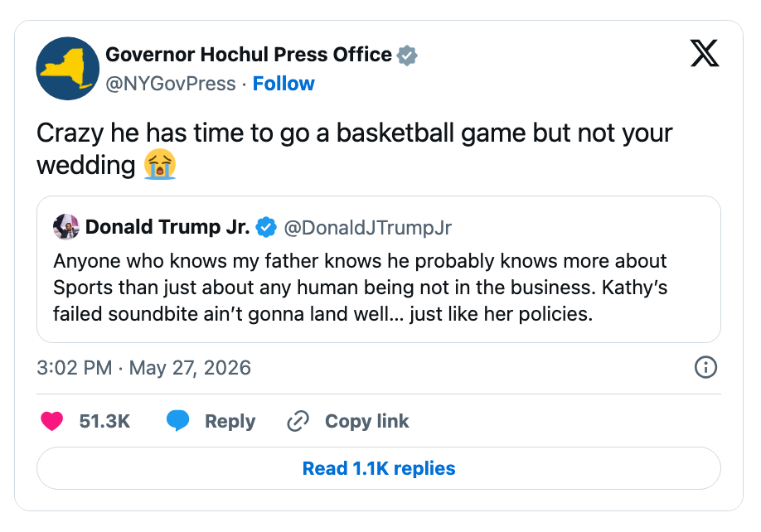The height and width of the screenshot is (532, 761).
Task: Like the tweet with the heart icon
Action: coord(52,421)
